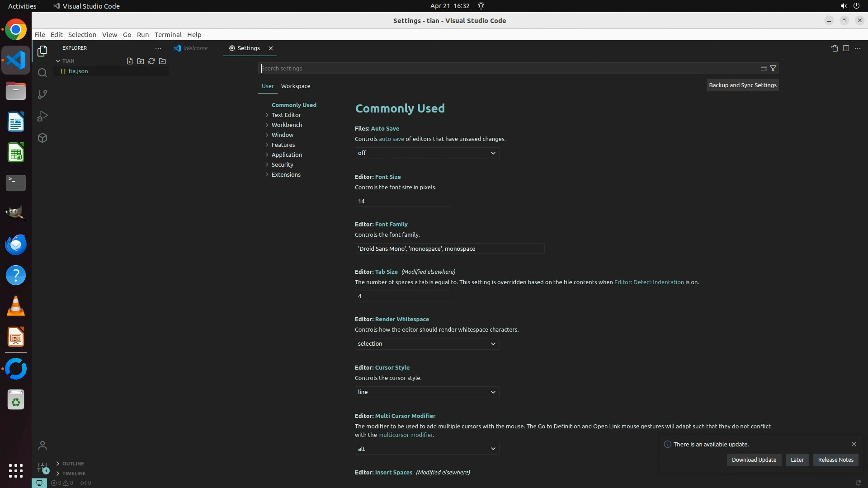Switch to the Workspace settings tab
Viewport: 868px width, 488px height.
click(x=296, y=86)
